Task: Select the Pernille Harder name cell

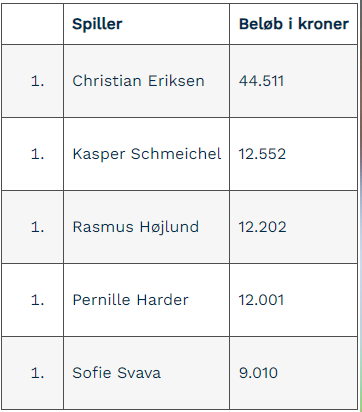Action: (146, 300)
